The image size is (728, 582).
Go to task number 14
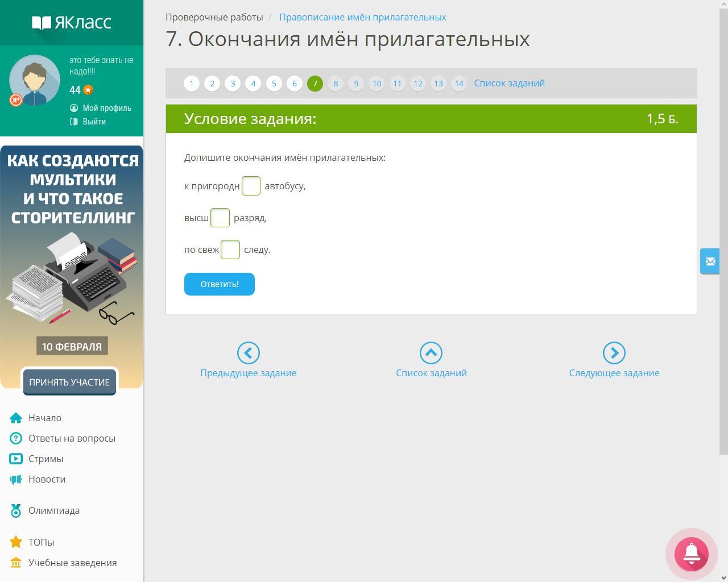tap(458, 84)
